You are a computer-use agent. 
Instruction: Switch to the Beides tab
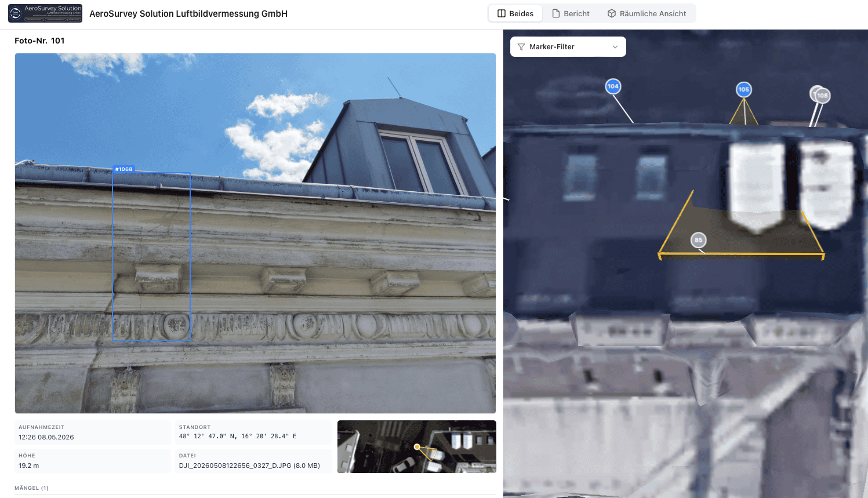pyautogui.click(x=515, y=13)
